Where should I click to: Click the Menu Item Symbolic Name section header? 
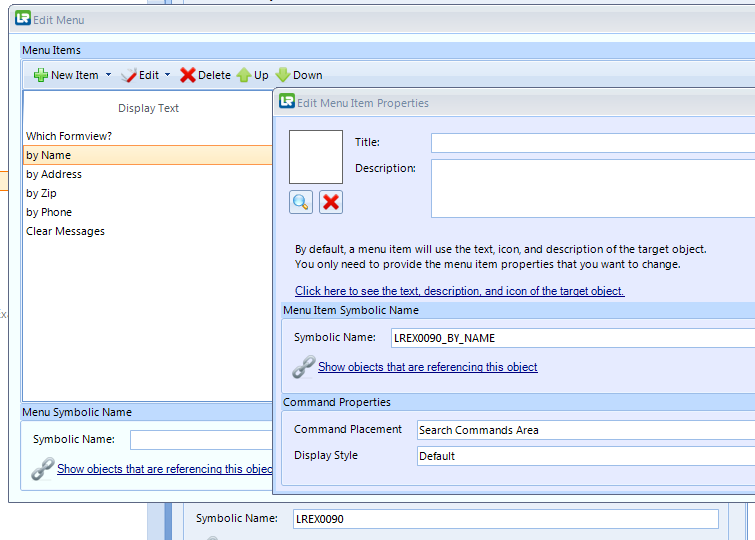(518, 310)
